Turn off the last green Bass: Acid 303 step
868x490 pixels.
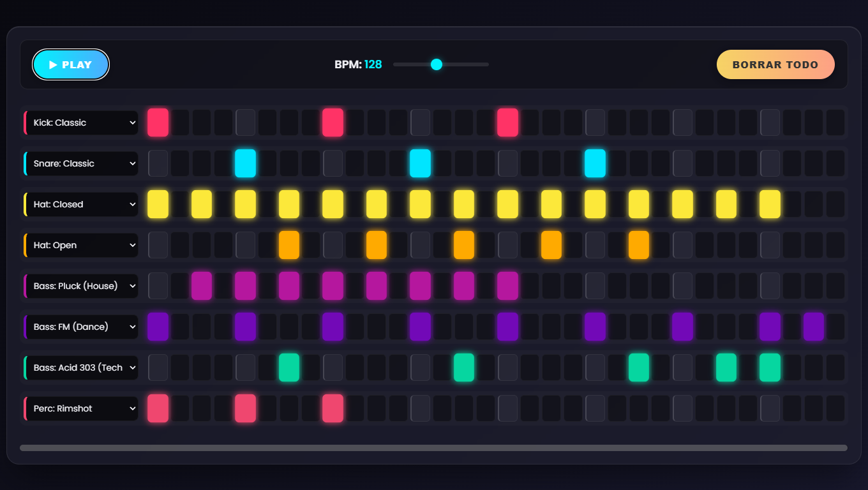[770, 367]
